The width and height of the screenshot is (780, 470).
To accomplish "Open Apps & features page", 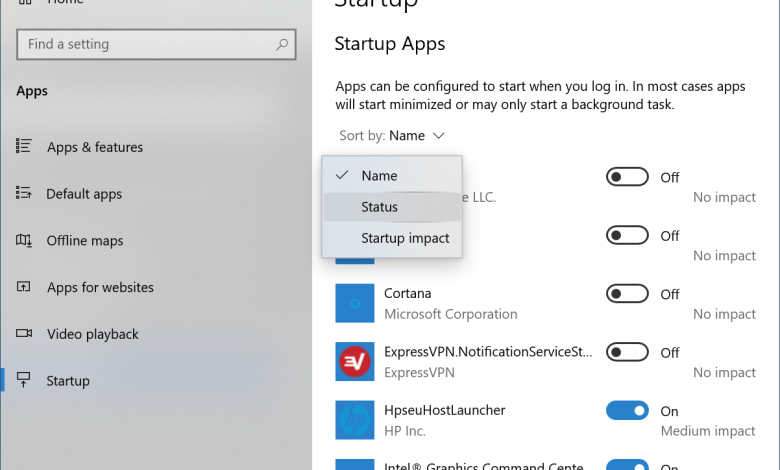I will [95, 147].
